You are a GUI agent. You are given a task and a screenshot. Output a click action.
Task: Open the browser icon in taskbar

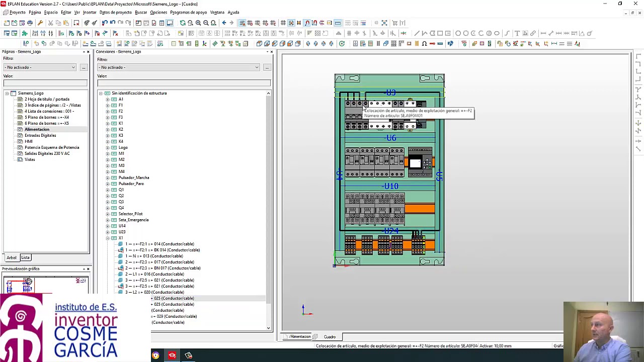click(155, 355)
